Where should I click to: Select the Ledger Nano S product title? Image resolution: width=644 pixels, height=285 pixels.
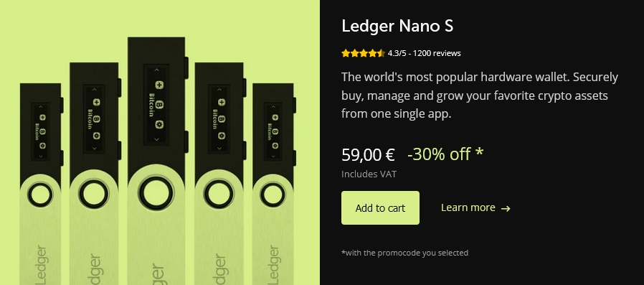[397, 26]
